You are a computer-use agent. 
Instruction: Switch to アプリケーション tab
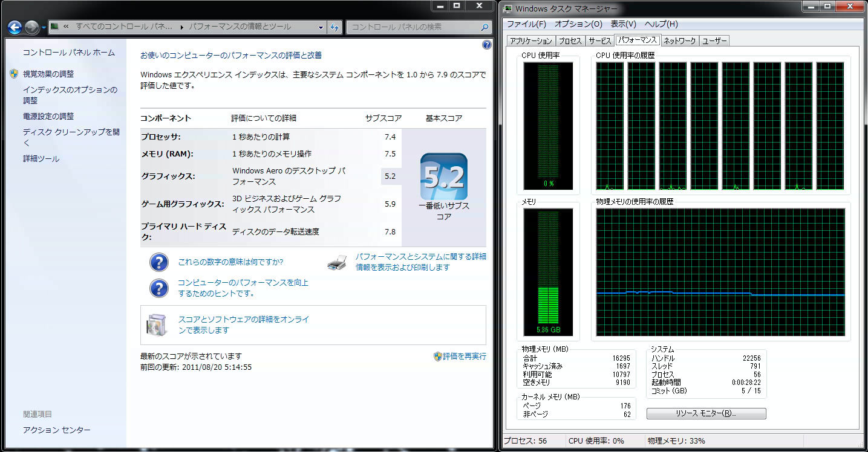(x=531, y=41)
